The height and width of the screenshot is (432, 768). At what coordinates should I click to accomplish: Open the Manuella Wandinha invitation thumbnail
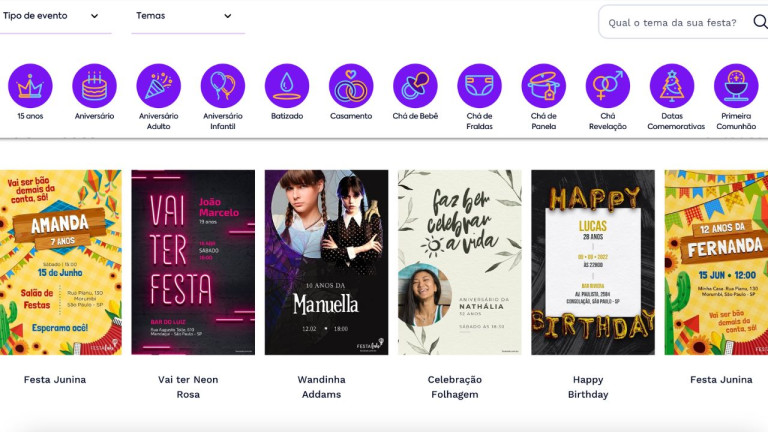click(326, 263)
